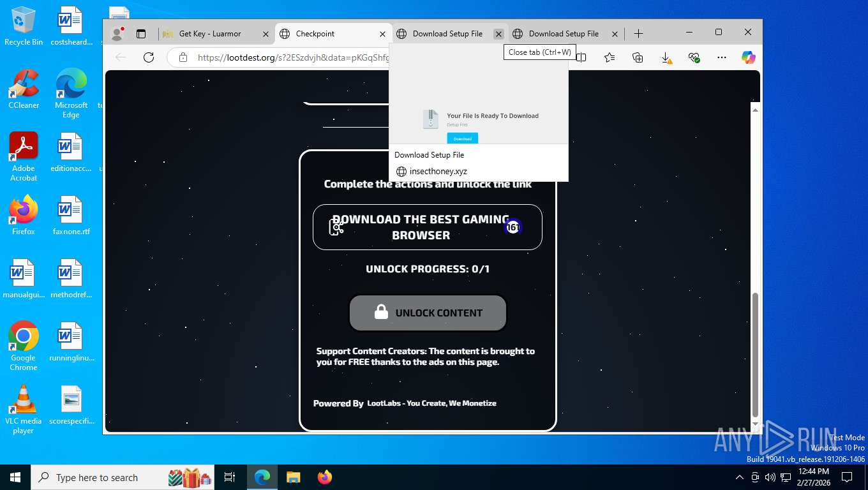Select editionacc document on desktop
This screenshot has width=868, height=490.
click(x=71, y=152)
